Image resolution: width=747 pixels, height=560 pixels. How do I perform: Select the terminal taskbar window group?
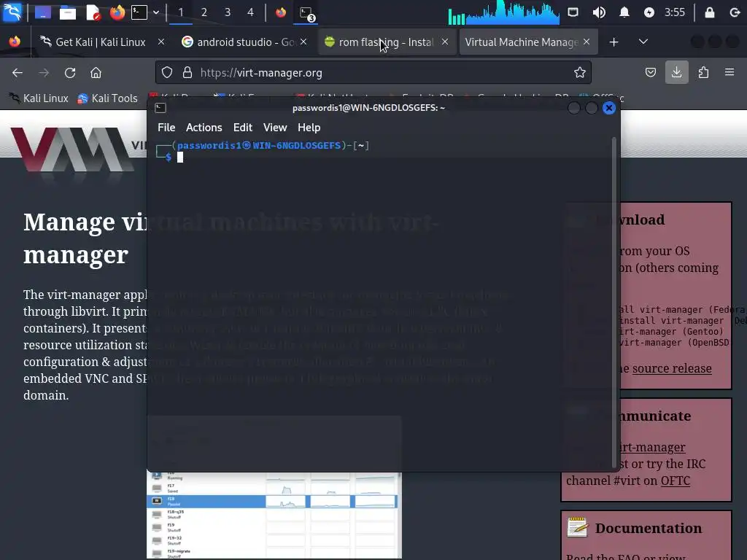307,13
